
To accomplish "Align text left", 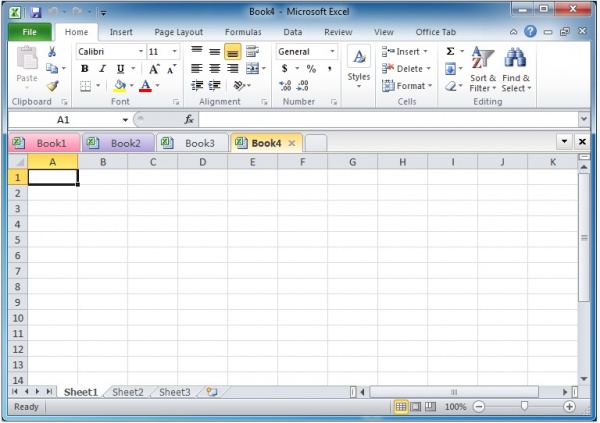I will point(197,69).
